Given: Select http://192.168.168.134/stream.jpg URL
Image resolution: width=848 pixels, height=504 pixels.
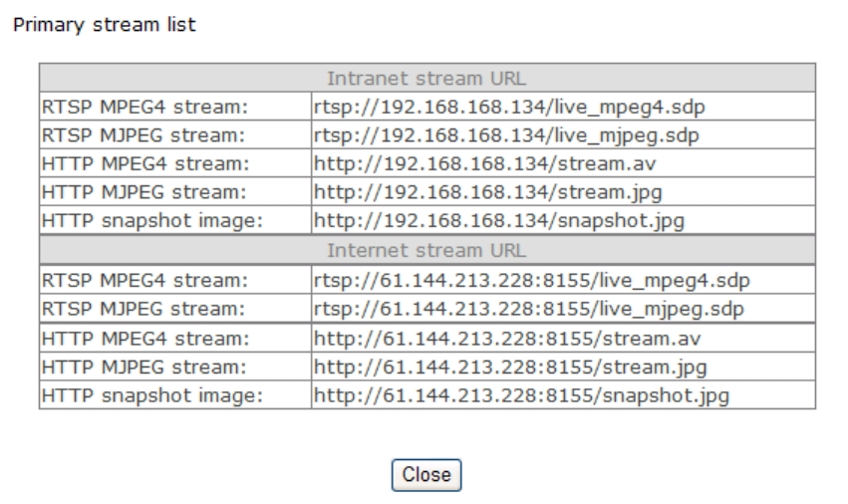Looking at the screenshot, I should [488, 192].
